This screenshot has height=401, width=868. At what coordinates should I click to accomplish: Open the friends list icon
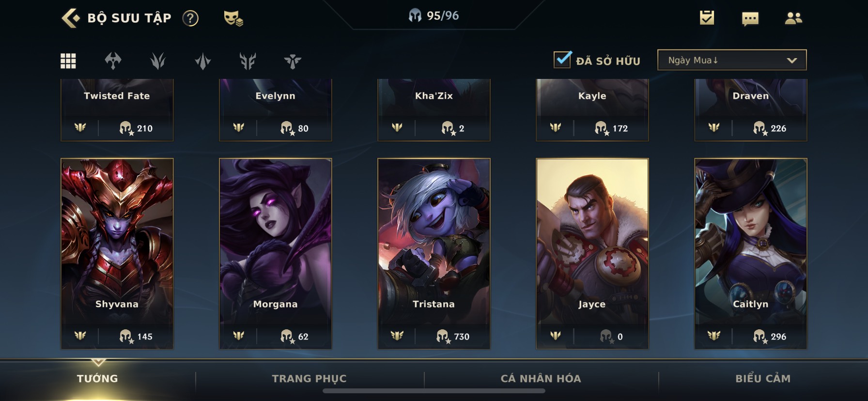pos(793,18)
